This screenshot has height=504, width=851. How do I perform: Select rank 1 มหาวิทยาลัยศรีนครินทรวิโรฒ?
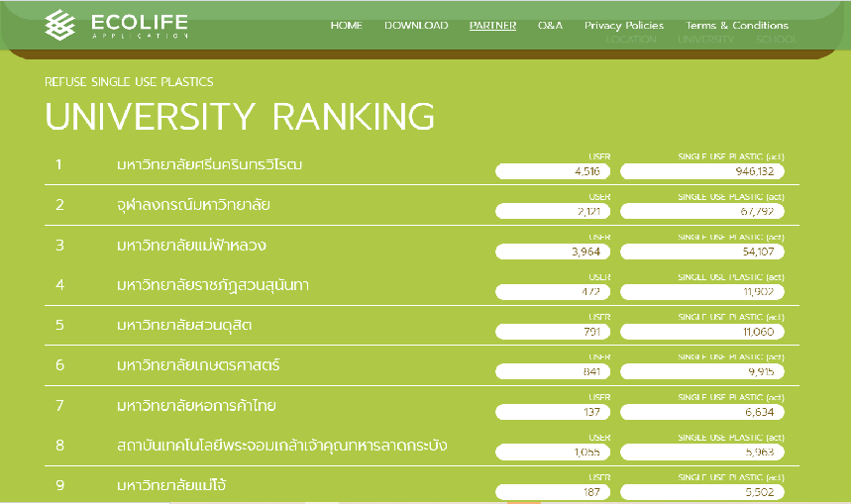click(209, 164)
